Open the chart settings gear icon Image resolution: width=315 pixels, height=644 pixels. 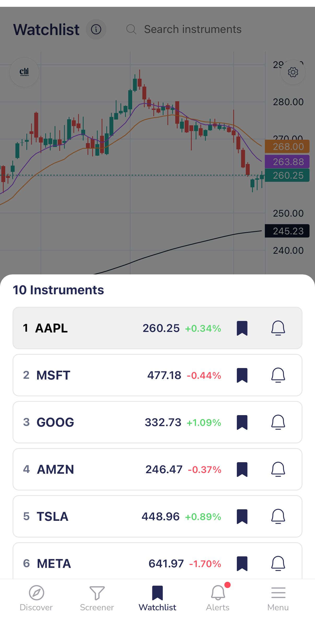click(x=293, y=72)
